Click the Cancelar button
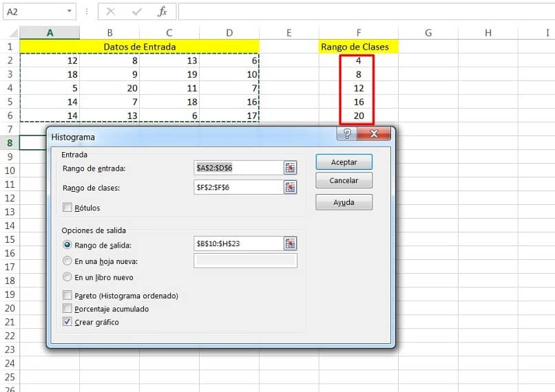Image resolution: width=555 pixels, height=392 pixels. [344, 181]
